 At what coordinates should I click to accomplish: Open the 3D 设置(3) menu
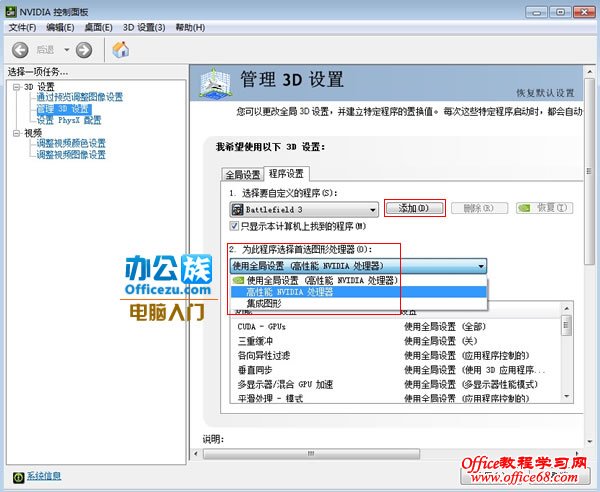144,28
